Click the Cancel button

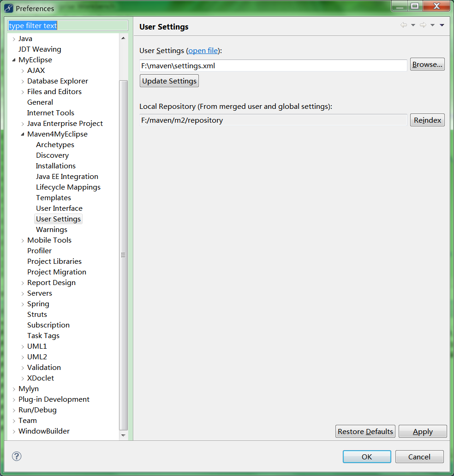coord(419,457)
